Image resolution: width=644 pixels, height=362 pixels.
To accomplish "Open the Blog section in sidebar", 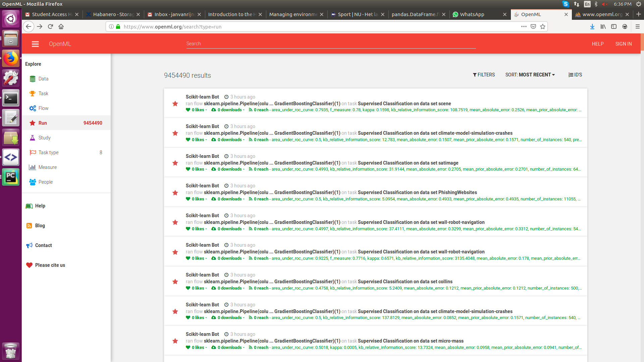I will click(40, 225).
